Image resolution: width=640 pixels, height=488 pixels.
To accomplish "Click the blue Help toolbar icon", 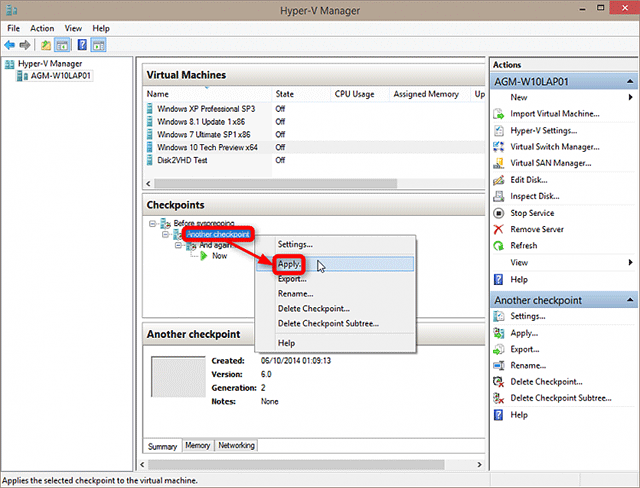I will pyautogui.click(x=81, y=45).
